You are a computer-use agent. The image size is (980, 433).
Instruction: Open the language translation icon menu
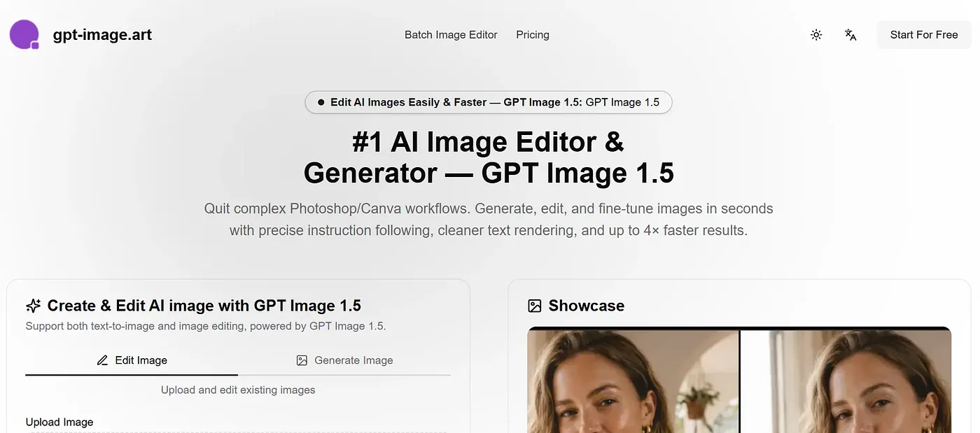tap(850, 35)
